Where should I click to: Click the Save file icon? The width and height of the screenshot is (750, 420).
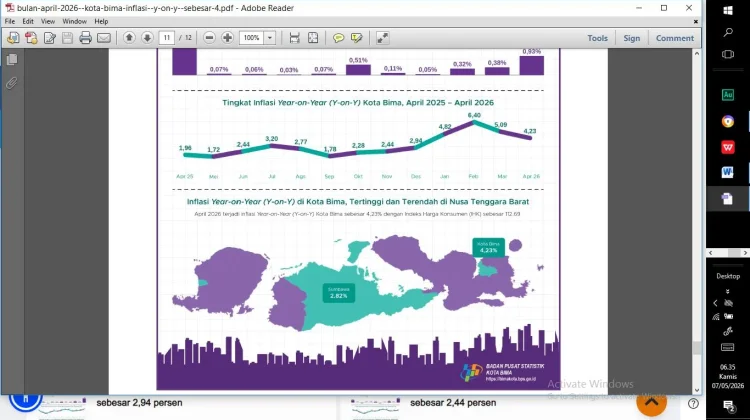(67, 38)
